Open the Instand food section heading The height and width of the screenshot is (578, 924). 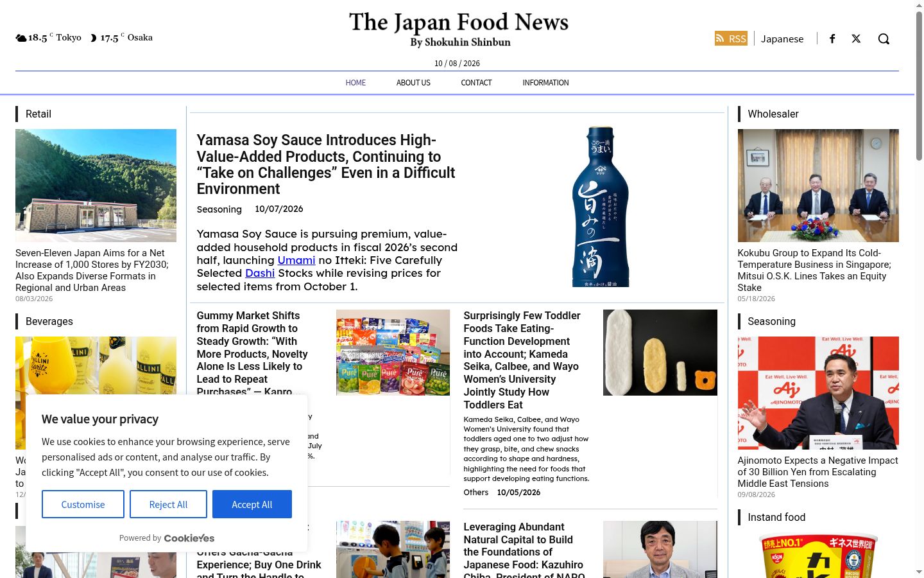(x=776, y=517)
